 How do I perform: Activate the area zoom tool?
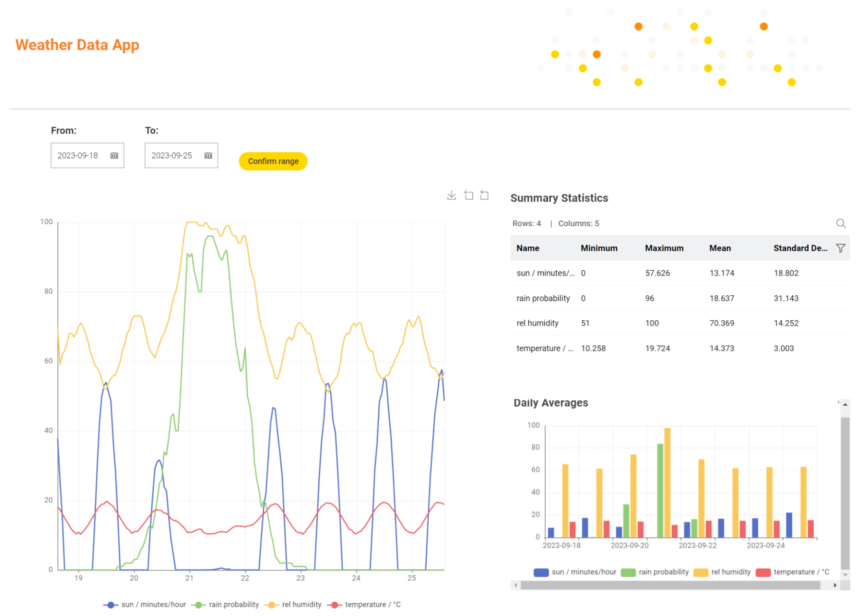468,195
